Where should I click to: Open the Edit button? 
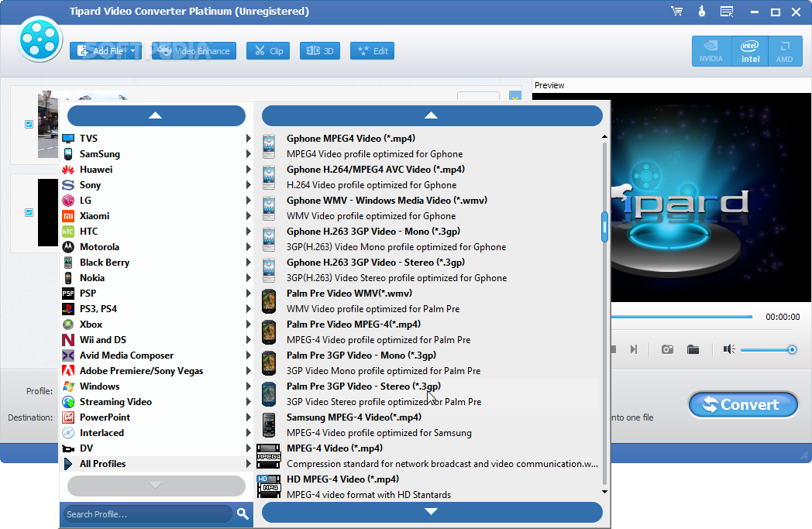click(x=373, y=50)
